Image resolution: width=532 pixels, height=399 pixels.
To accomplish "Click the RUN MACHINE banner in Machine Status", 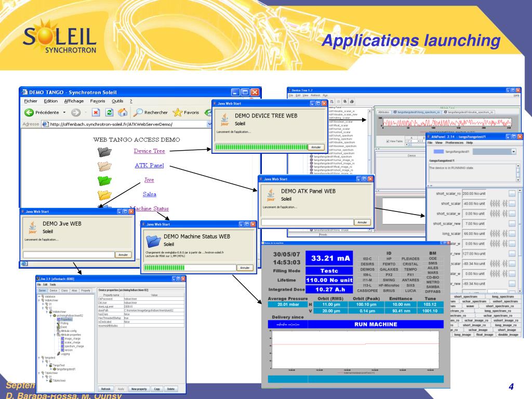I will (376, 324).
